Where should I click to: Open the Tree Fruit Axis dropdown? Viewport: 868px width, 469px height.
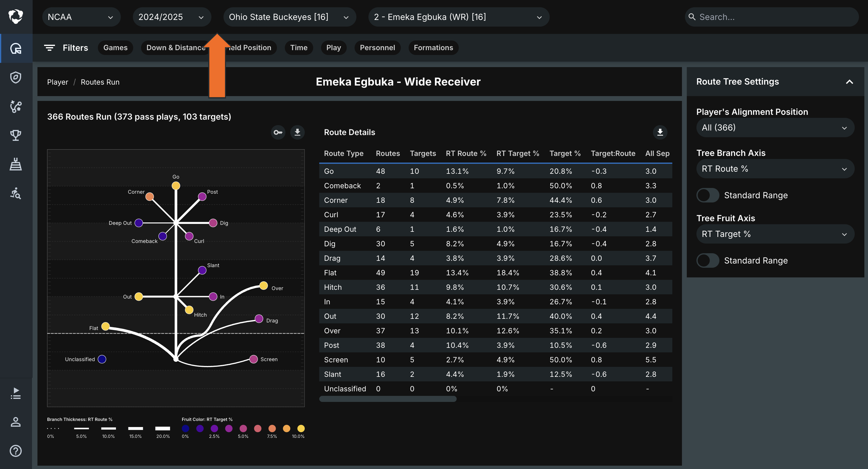(x=775, y=234)
